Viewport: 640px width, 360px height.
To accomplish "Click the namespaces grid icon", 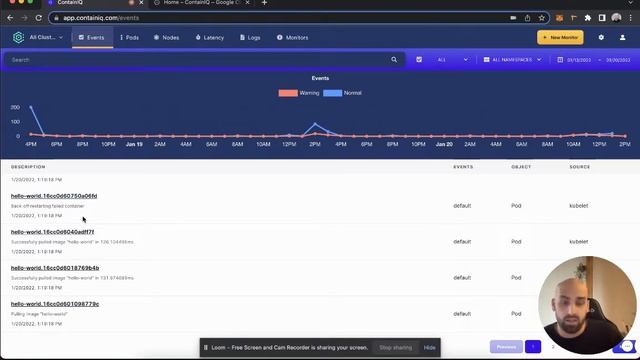I will pyautogui.click(x=486, y=60).
